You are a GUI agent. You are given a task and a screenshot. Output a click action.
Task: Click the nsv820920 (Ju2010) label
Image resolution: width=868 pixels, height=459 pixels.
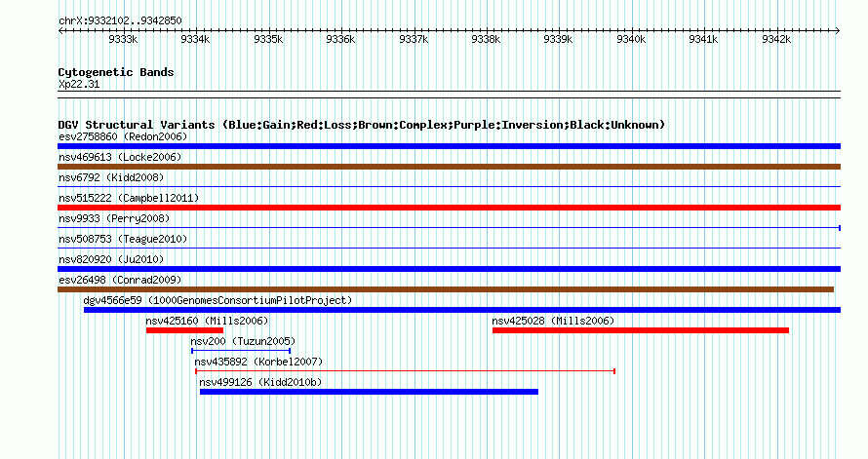pyautogui.click(x=111, y=259)
